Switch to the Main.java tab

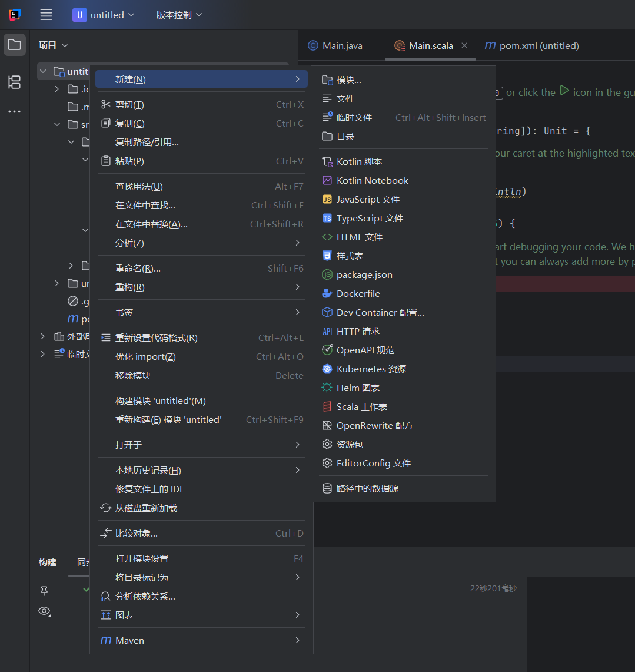[335, 45]
